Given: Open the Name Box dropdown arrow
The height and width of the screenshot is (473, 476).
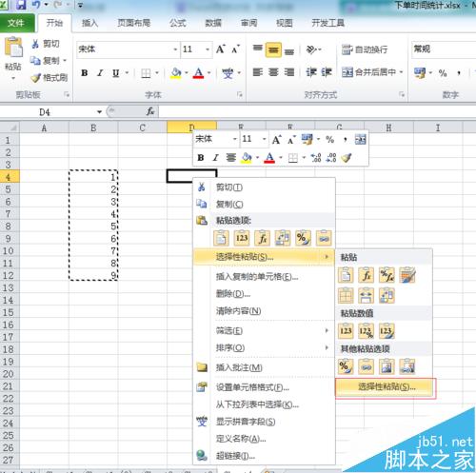Looking at the screenshot, I should (99, 112).
